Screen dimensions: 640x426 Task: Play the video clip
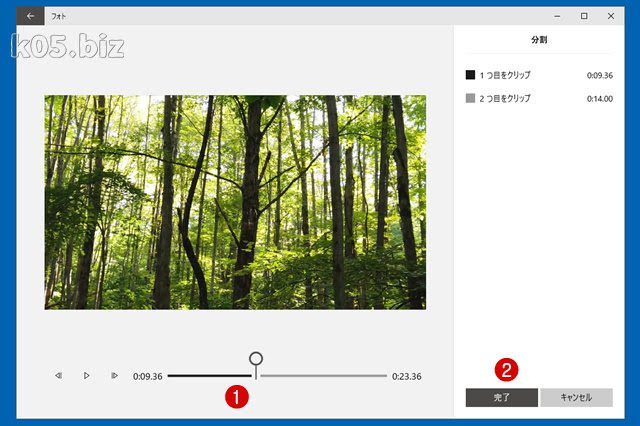87,375
